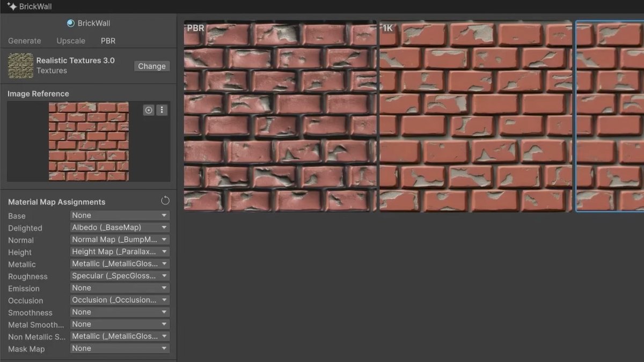Click the target picker icon on Image Reference

(149, 110)
